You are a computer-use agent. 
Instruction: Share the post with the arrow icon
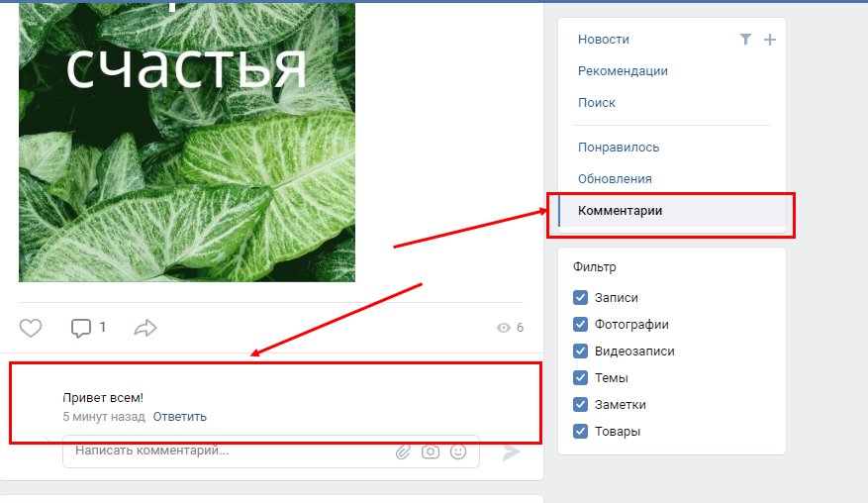(x=145, y=328)
